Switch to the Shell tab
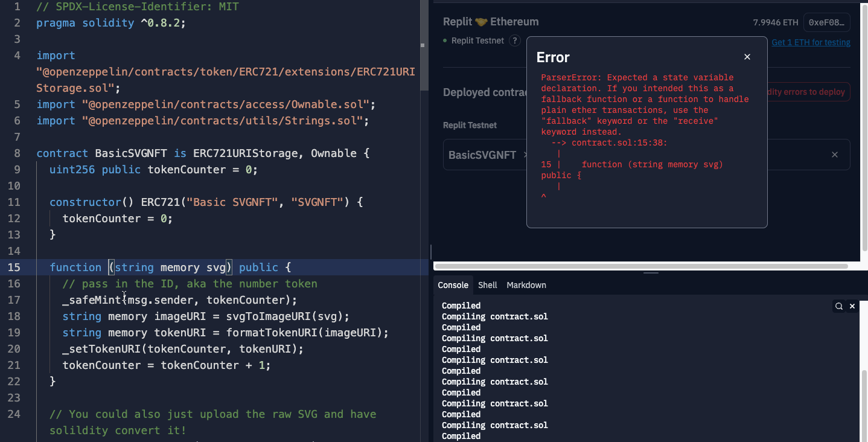 click(x=487, y=285)
